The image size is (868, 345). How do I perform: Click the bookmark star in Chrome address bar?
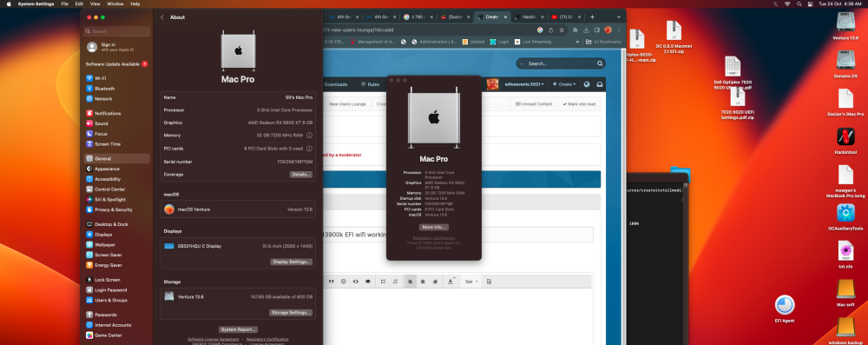562,30
